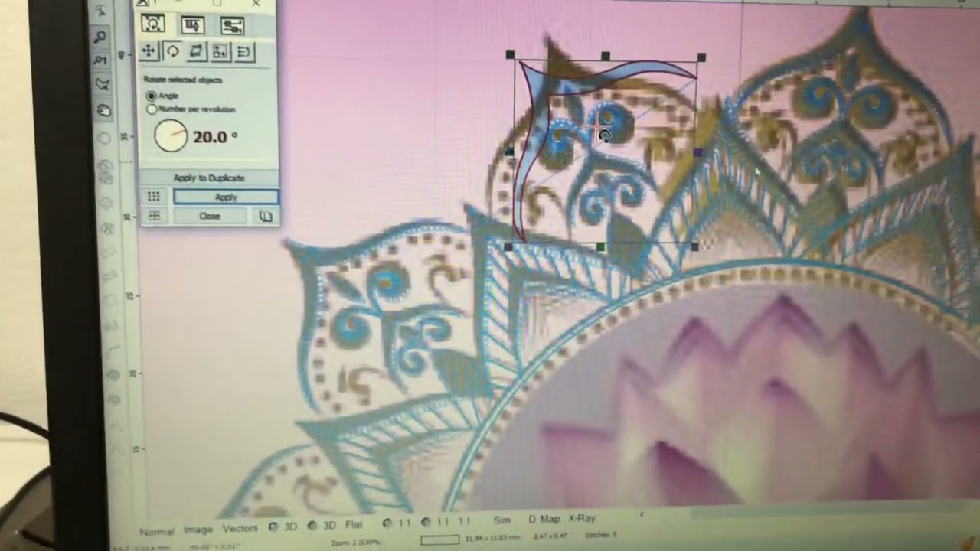Screen dimensions: 980x551
Task: Click the table grid icon beside Close
Action: pos(154,216)
